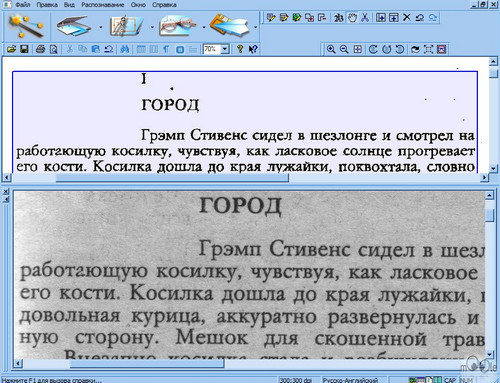Select the Hand pan tool
The height and width of the screenshot is (383, 500).
[352, 17]
